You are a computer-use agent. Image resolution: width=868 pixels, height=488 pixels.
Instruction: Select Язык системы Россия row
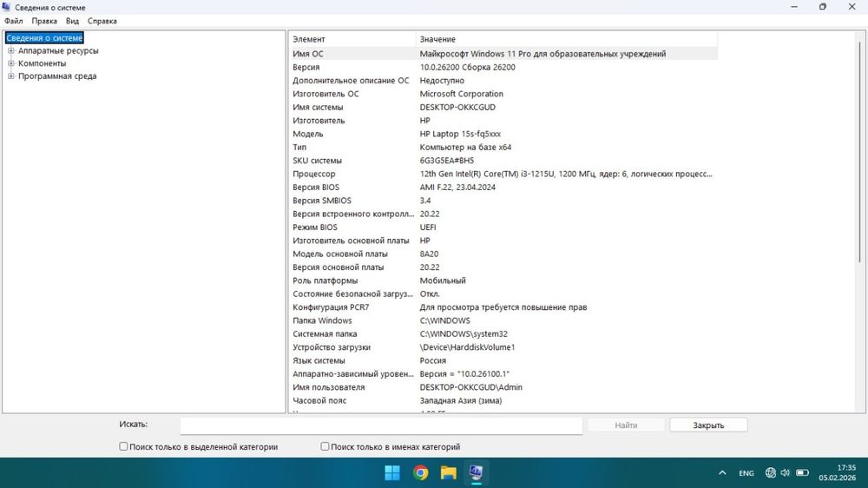click(503, 360)
